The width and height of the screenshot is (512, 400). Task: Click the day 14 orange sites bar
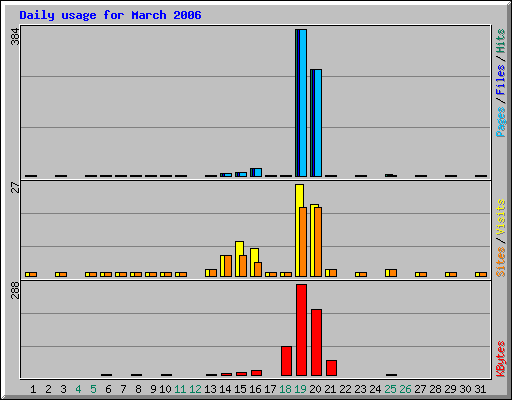tap(228, 266)
